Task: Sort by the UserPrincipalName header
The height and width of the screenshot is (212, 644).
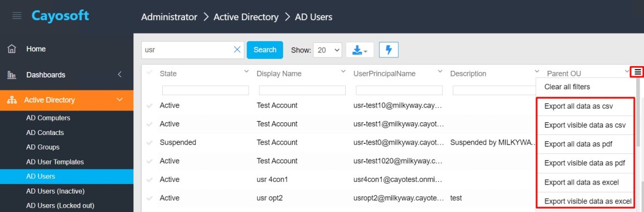Action: (x=384, y=74)
